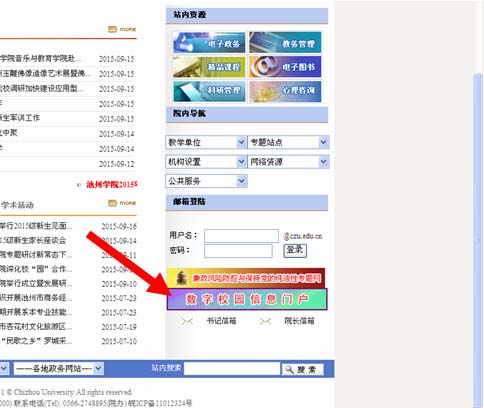Open the news item about 新生军训工作
Viewport: 484px width, 408px height.
coord(20,118)
